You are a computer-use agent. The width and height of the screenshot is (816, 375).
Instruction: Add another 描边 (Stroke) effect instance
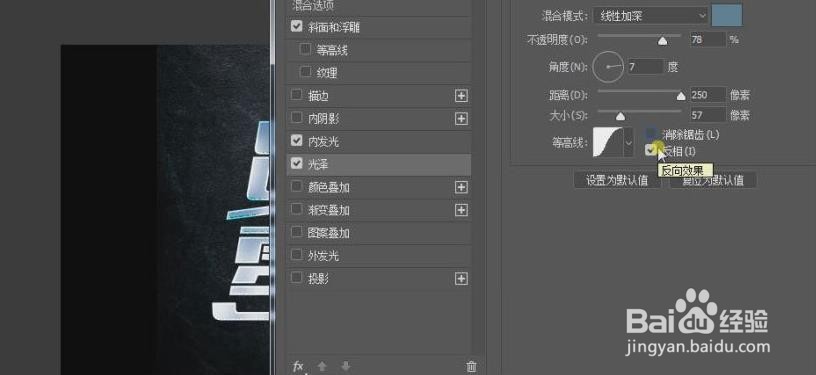click(461, 96)
